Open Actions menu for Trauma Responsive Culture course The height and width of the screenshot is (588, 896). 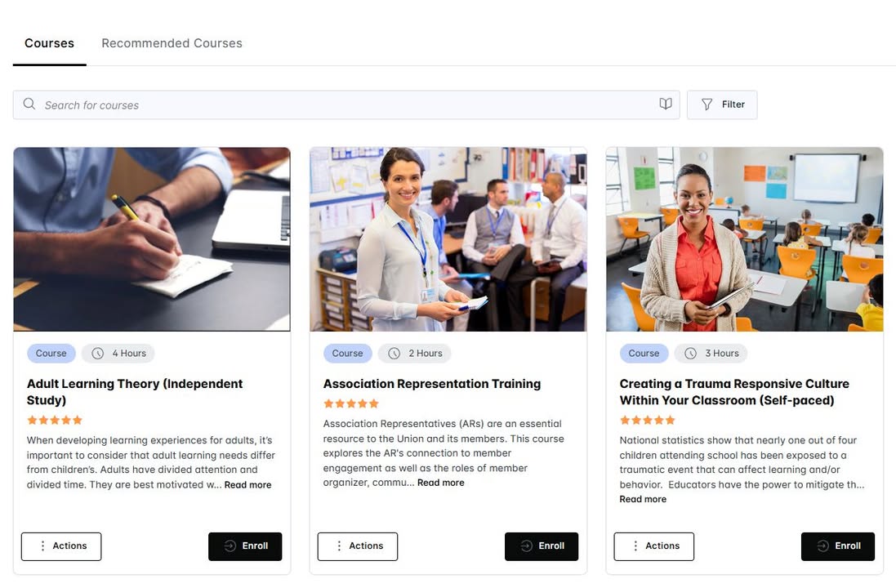pyautogui.click(x=653, y=546)
